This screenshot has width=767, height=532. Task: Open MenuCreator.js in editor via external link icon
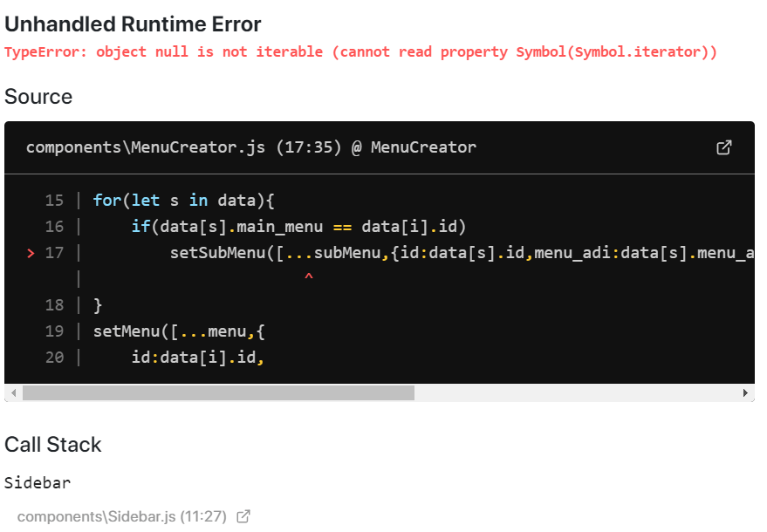[x=724, y=147]
